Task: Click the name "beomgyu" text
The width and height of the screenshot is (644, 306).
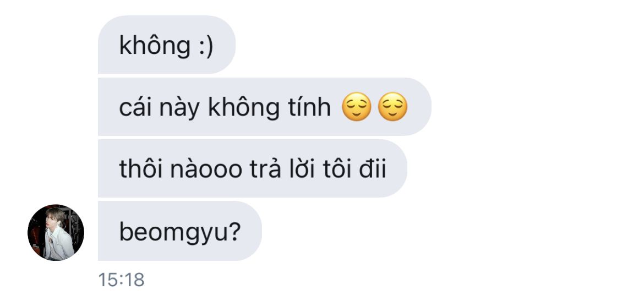Action: [x=173, y=232]
